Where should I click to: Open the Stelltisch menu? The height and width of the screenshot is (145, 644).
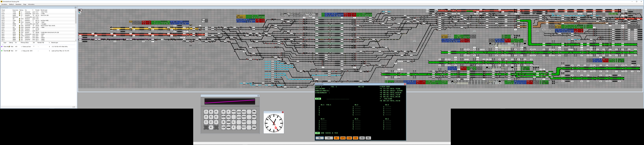click(x=11, y=4)
